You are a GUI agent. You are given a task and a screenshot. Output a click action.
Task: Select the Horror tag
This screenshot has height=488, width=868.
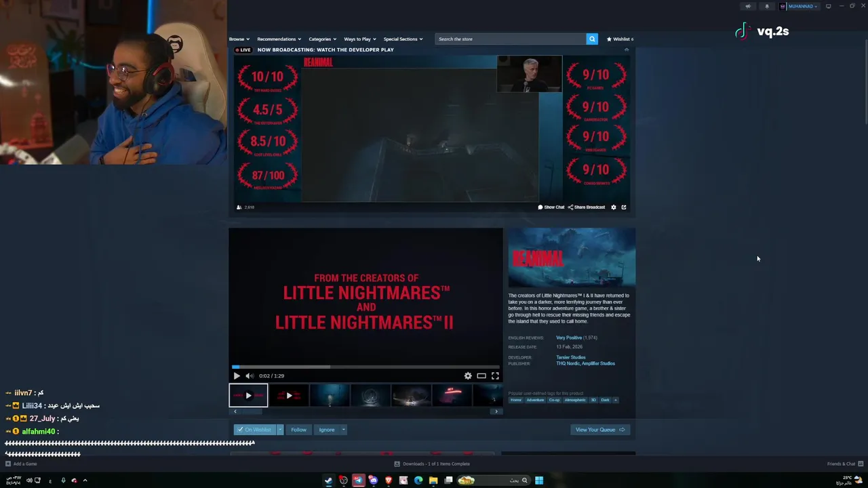pos(516,400)
